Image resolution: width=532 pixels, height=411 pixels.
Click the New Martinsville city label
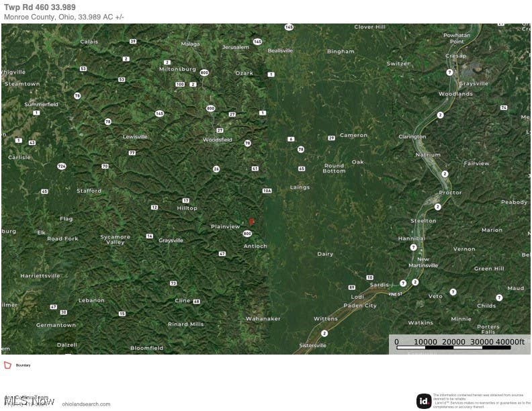pos(423,262)
